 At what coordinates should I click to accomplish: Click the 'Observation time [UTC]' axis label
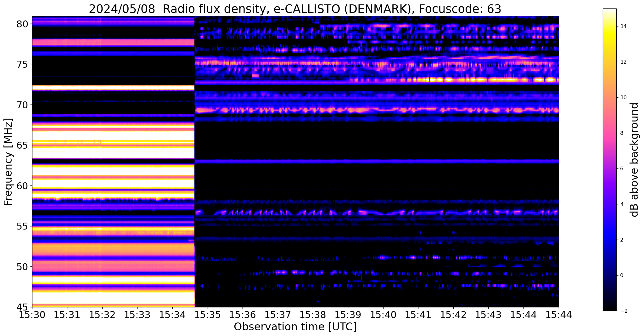point(295,327)
